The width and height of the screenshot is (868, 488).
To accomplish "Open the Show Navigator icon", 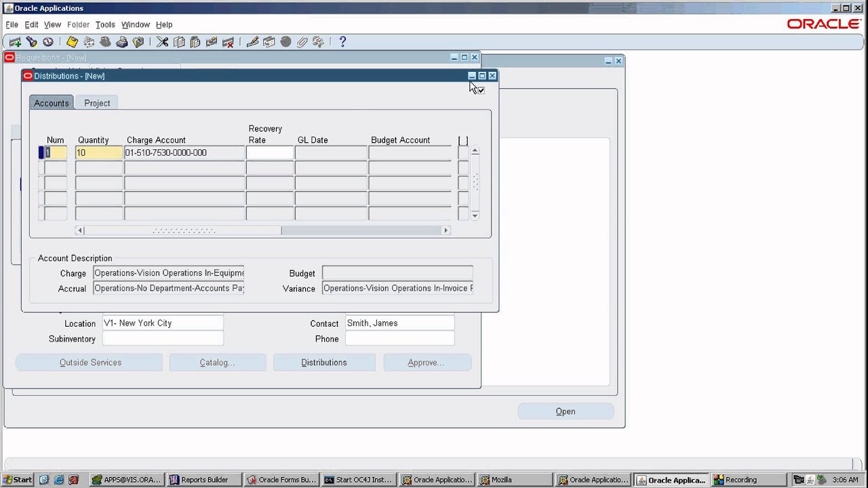I will pyautogui.click(x=47, y=41).
